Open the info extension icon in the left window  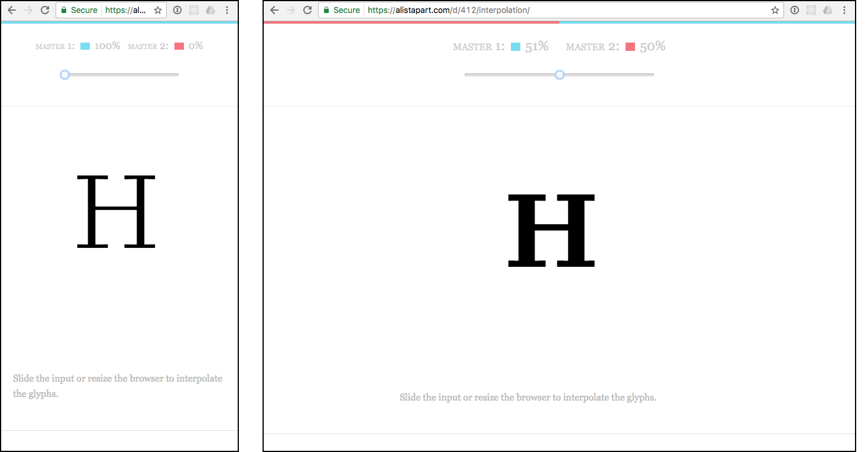[177, 11]
